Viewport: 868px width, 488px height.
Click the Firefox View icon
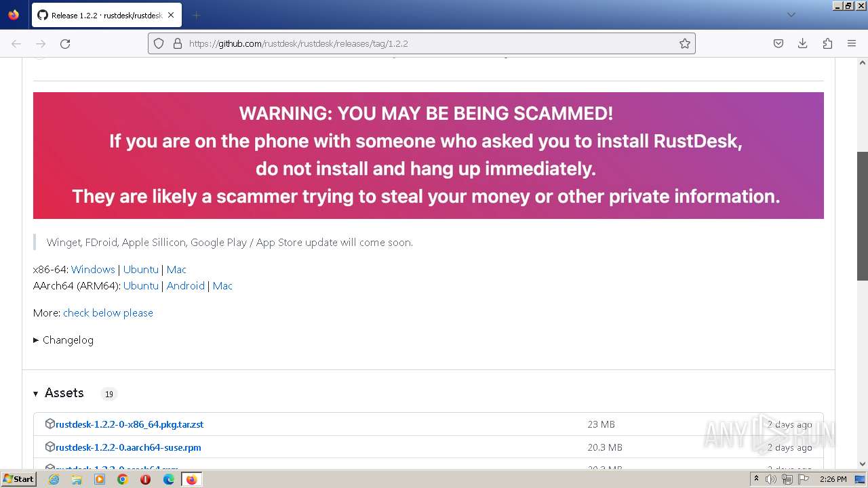pyautogui.click(x=14, y=15)
